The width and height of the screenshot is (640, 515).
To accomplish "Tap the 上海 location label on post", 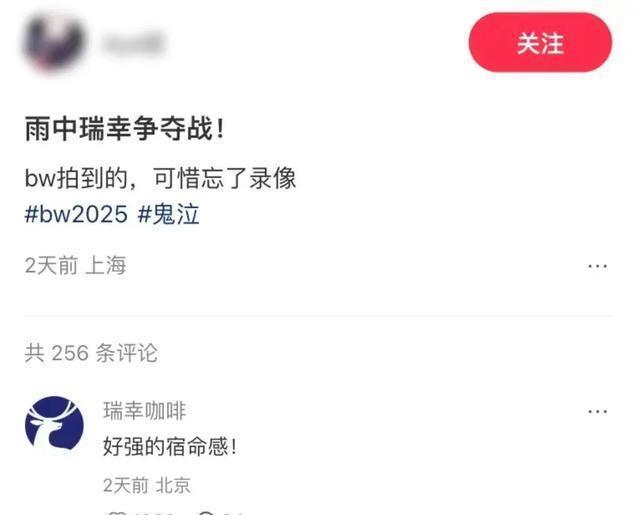I will pyautogui.click(x=106, y=266).
